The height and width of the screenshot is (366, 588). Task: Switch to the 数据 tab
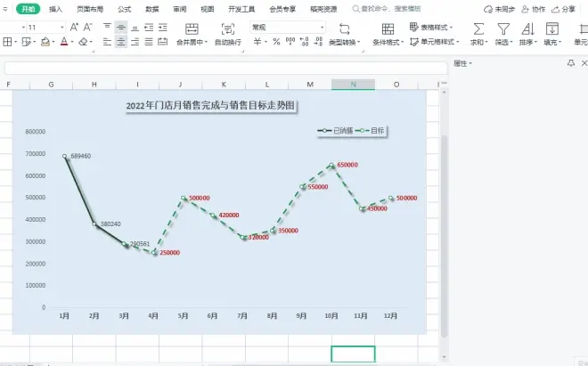[152, 9]
